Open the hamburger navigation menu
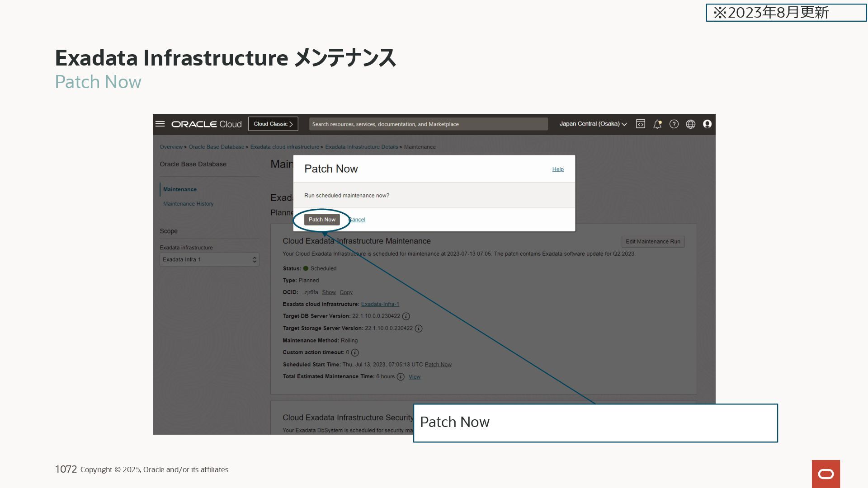Image resolution: width=868 pixels, height=488 pixels. (x=160, y=124)
